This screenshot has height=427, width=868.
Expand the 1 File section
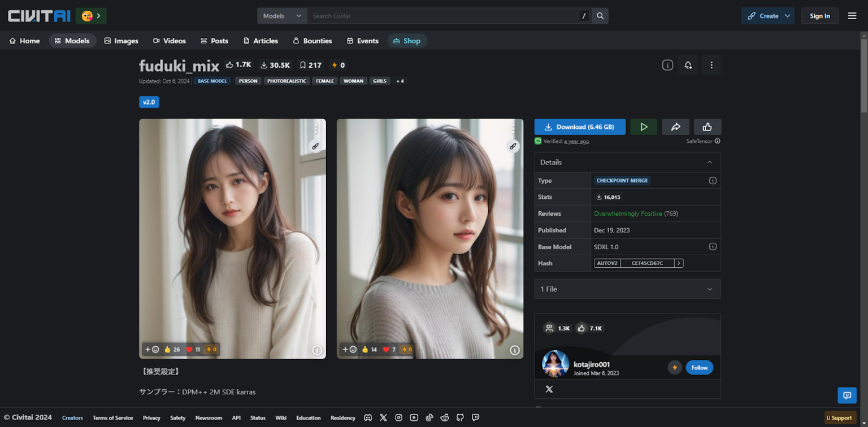pos(627,289)
